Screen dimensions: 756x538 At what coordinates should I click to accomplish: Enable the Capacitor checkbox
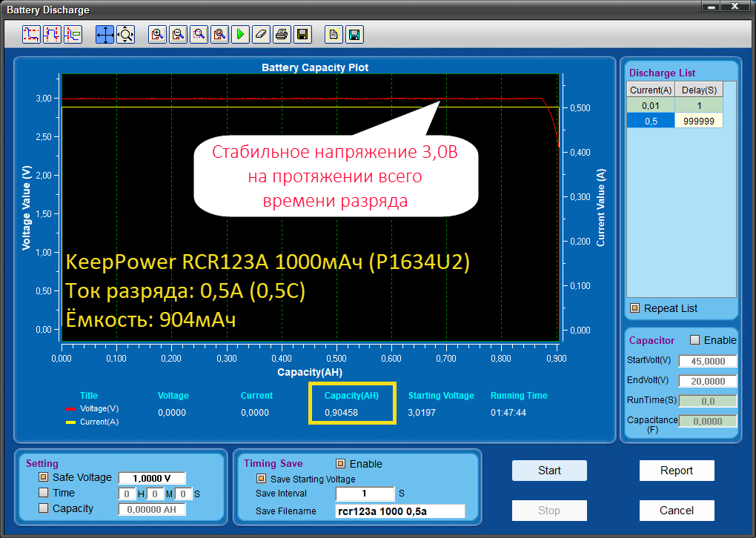[694, 340]
